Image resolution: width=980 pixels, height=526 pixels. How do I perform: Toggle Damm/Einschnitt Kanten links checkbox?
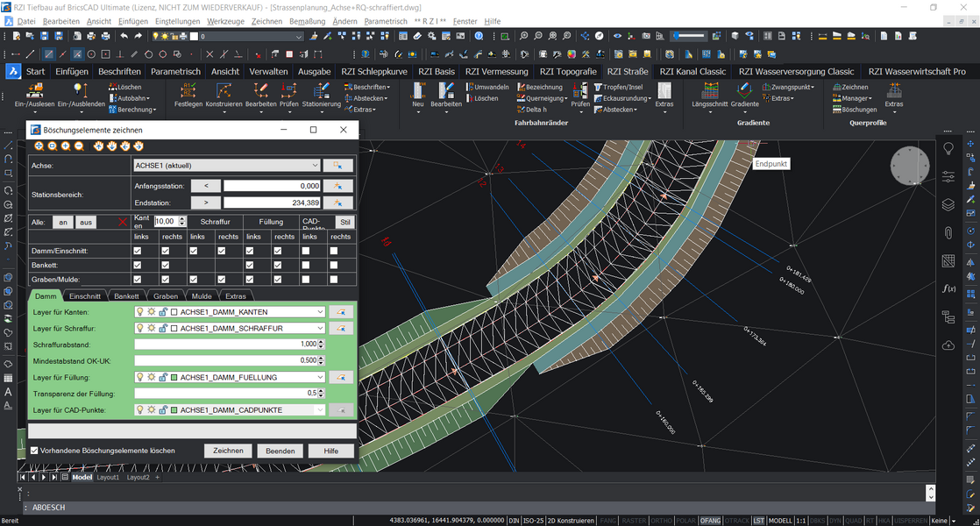coord(138,251)
